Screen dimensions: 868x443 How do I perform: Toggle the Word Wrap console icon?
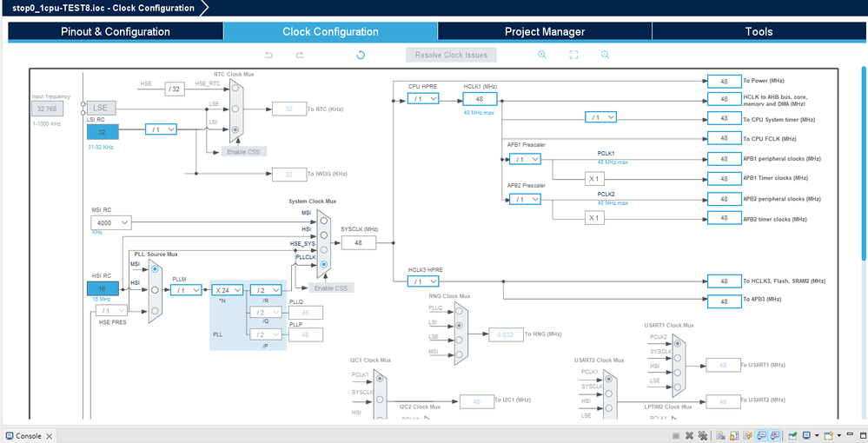(748, 436)
